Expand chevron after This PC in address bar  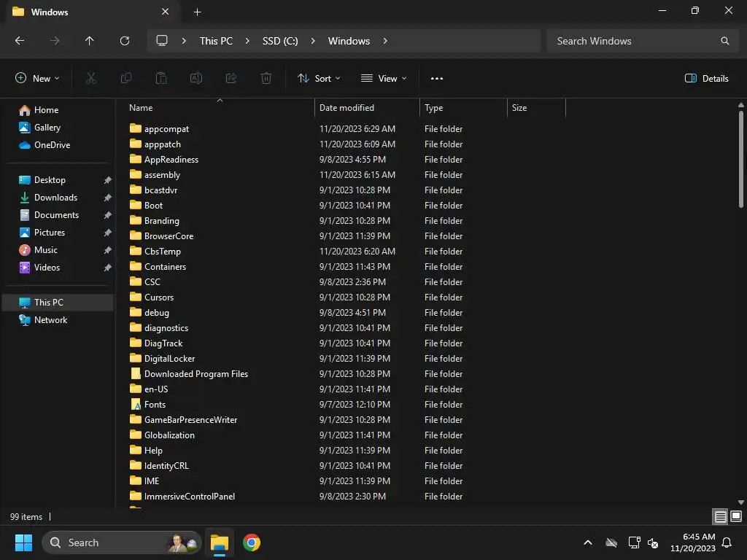247,41
